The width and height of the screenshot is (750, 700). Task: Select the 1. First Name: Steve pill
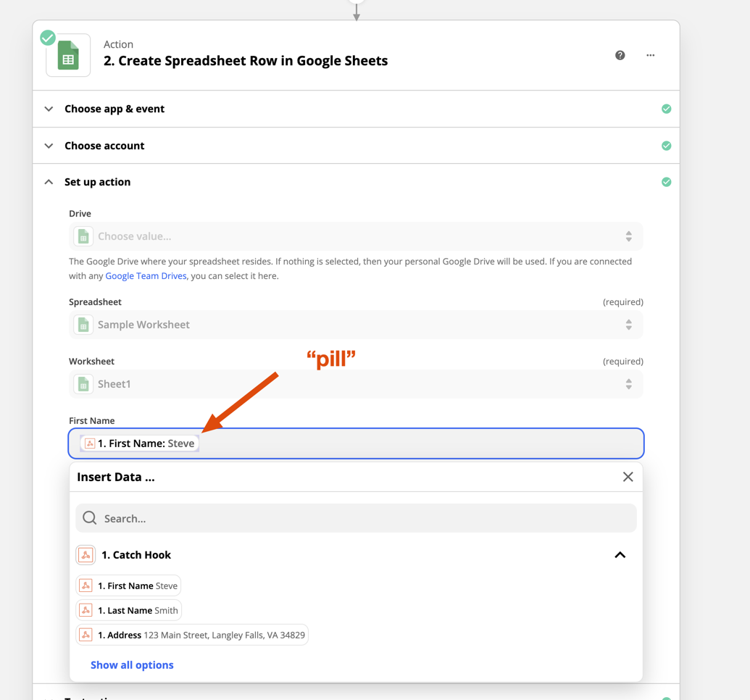coord(139,443)
